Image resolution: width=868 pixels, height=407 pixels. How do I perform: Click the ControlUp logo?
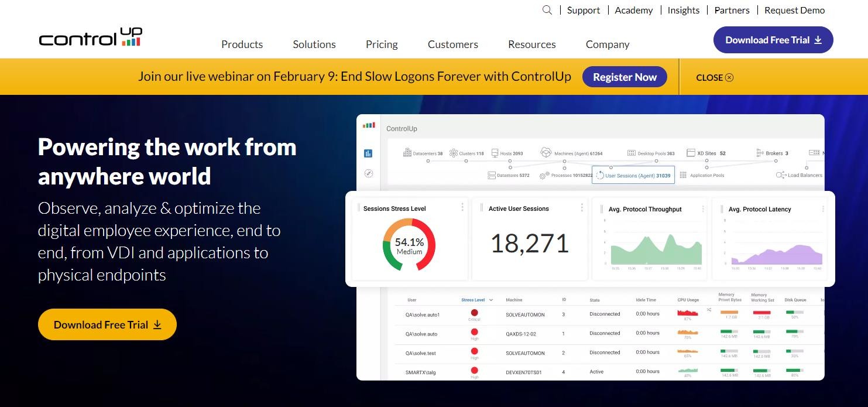tap(91, 38)
